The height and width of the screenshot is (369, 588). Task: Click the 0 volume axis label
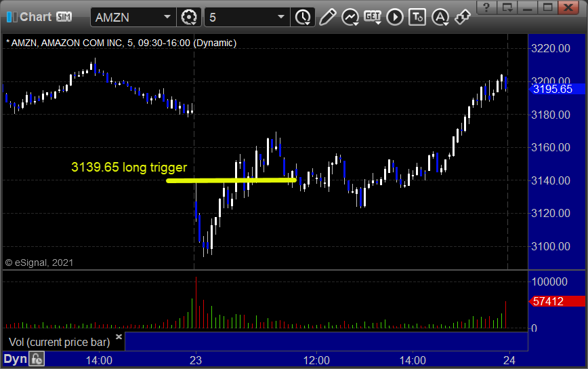pyautogui.click(x=534, y=328)
